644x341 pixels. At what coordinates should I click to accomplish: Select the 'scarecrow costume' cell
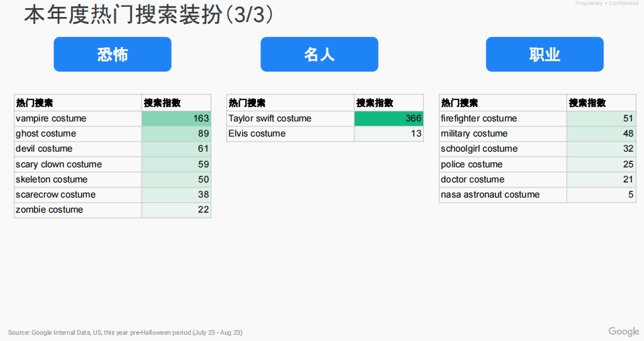[x=78, y=195]
